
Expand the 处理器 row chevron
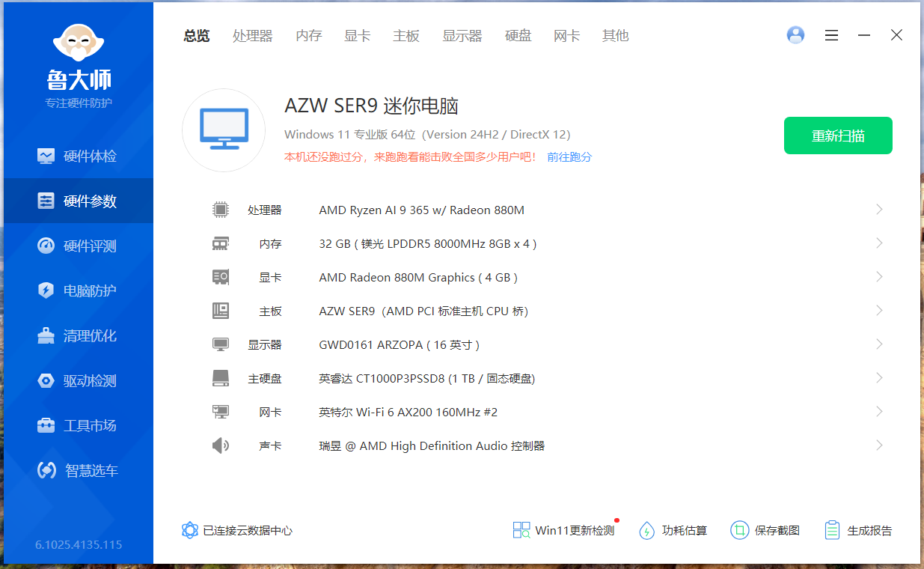point(879,210)
